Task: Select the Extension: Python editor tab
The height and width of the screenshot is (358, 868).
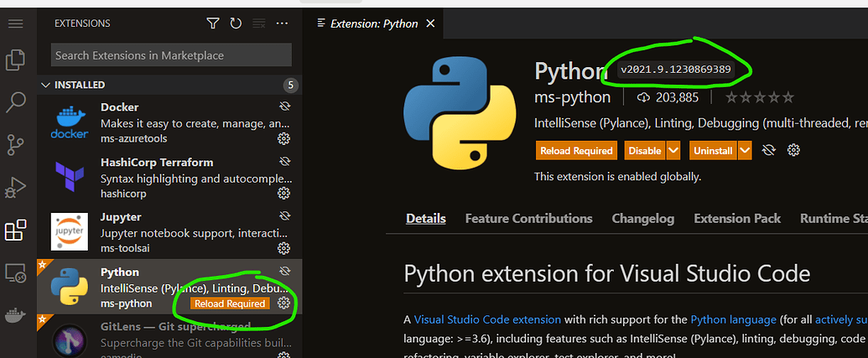Action: pos(374,23)
